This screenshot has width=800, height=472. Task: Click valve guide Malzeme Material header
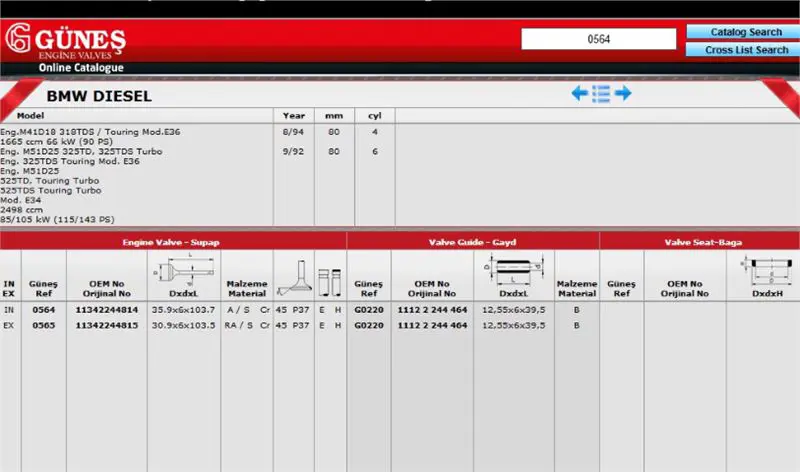pyautogui.click(x=577, y=288)
